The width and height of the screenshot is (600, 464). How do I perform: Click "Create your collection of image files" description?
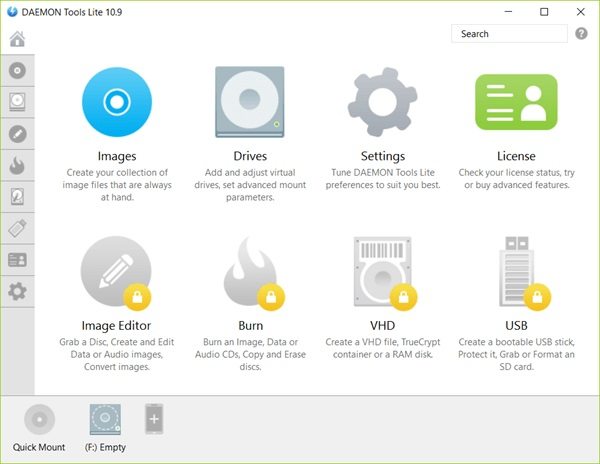point(117,185)
